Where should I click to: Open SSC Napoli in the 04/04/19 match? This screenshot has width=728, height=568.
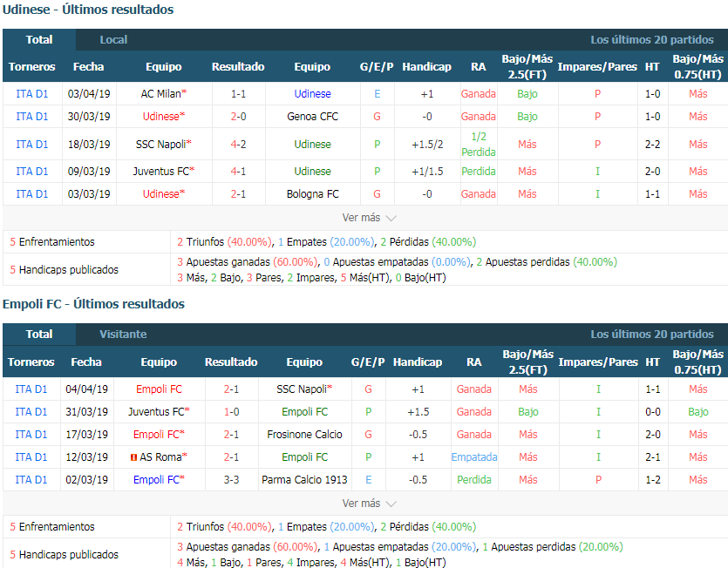click(302, 389)
